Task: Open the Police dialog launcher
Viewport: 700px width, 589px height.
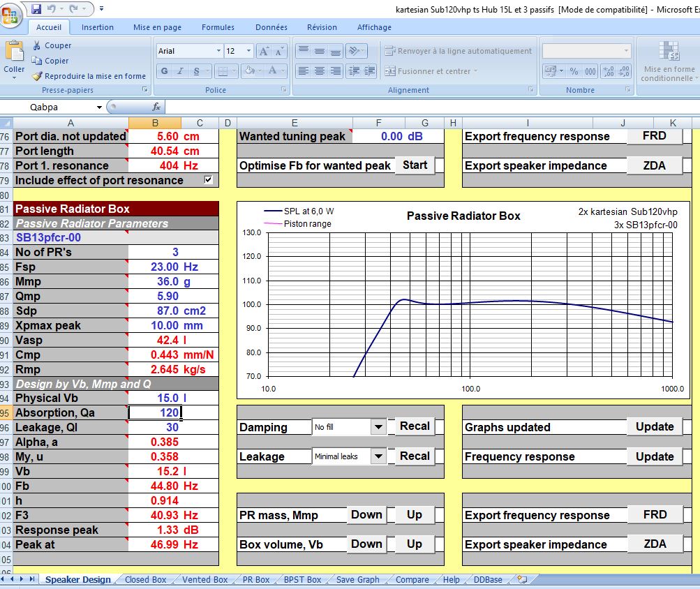Action: [284, 90]
